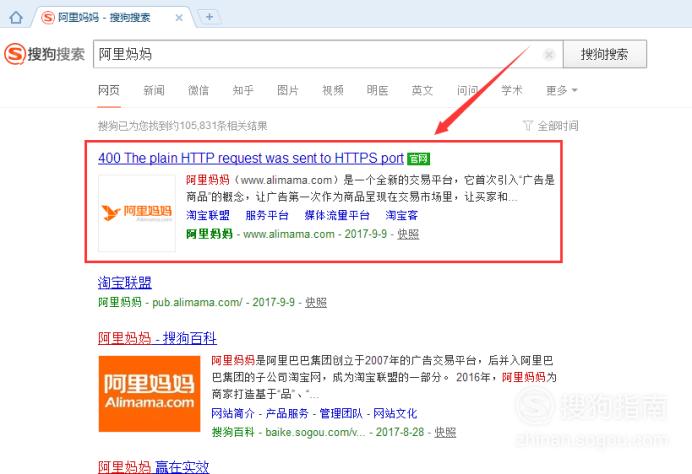The image size is (692, 474).
Task: Open the 淘宝联盟 sublink in first result
Action: coord(208,215)
